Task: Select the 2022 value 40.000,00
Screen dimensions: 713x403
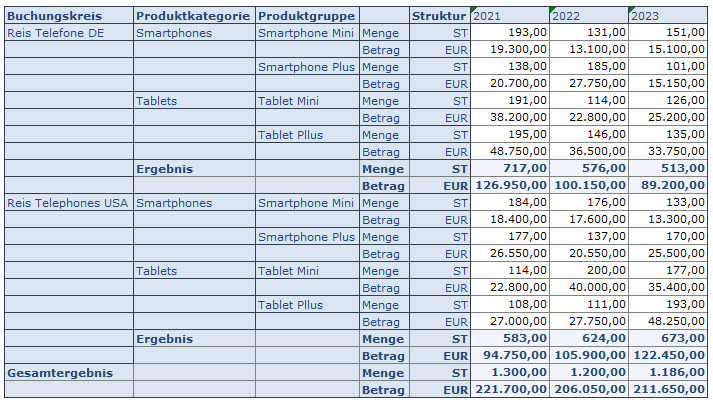Action: tap(589, 287)
